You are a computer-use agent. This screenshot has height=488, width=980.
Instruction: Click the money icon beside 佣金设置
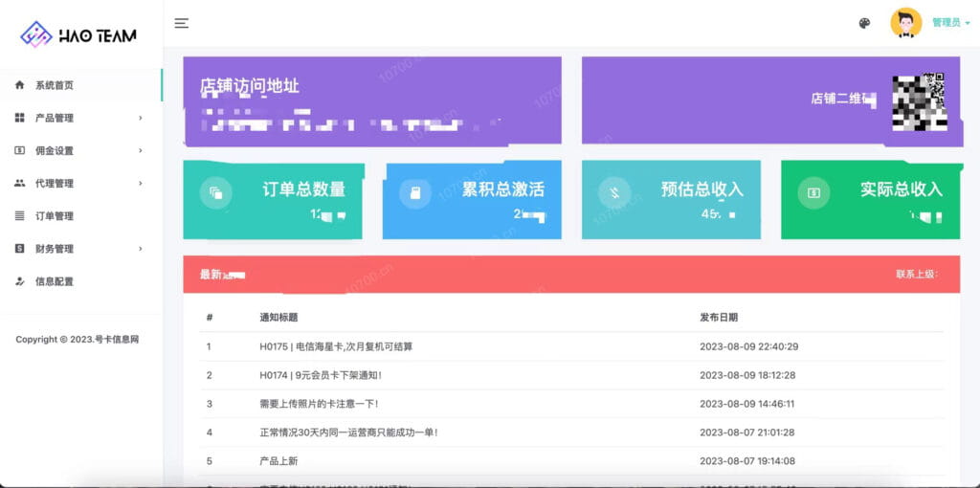(19, 150)
